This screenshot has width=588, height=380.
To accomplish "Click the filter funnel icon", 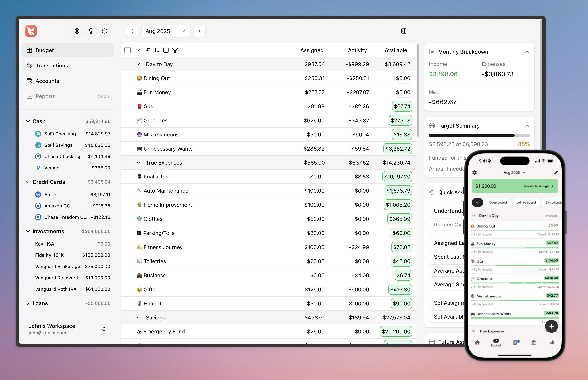I will point(175,50).
